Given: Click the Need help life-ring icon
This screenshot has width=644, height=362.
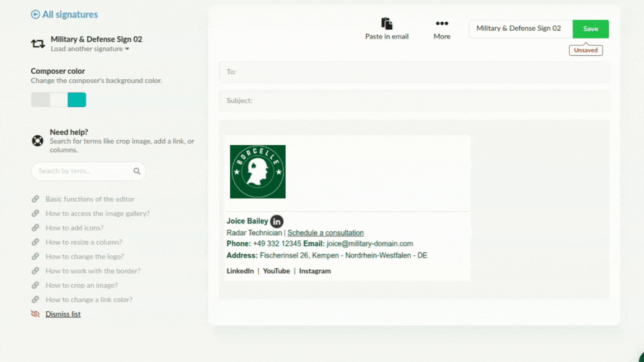Looking at the screenshot, I should point(37,140).
